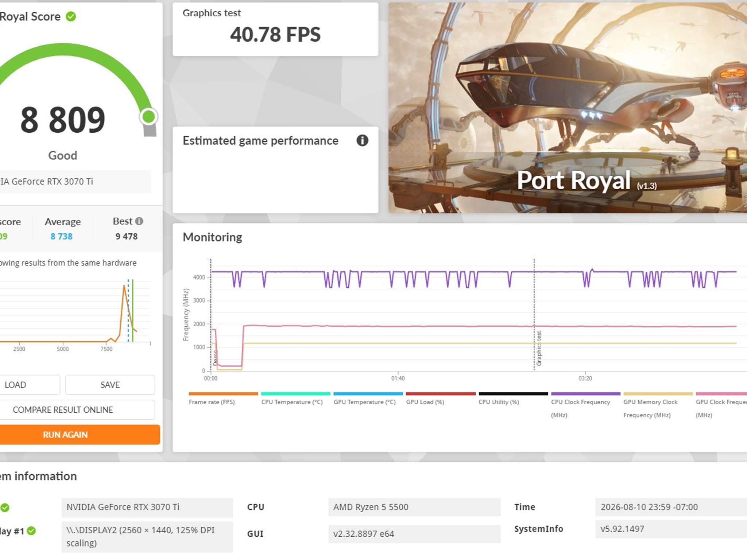Click the 03:20 label on the time axis

pyautogui.click(x=585, y=378)
